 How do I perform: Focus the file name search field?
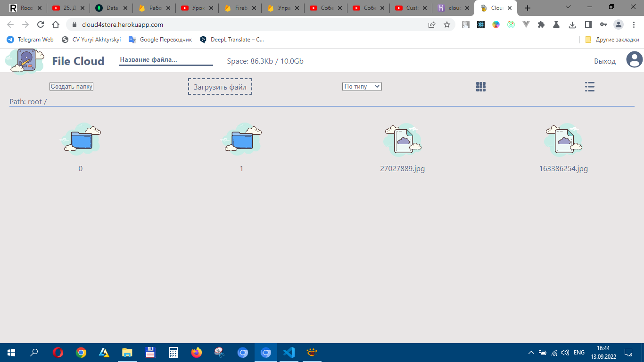coord(166,60)
